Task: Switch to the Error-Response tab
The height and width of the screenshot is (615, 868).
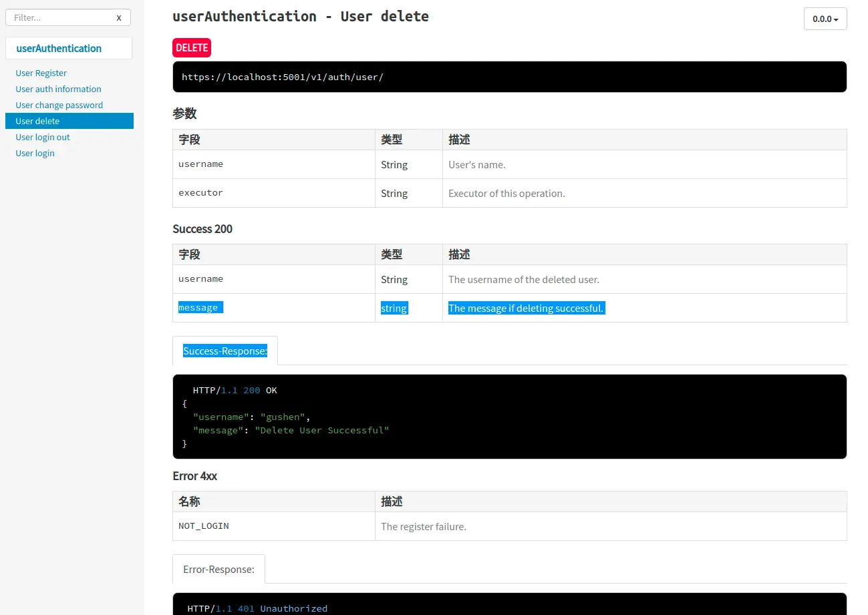Action: click(219, 569)
